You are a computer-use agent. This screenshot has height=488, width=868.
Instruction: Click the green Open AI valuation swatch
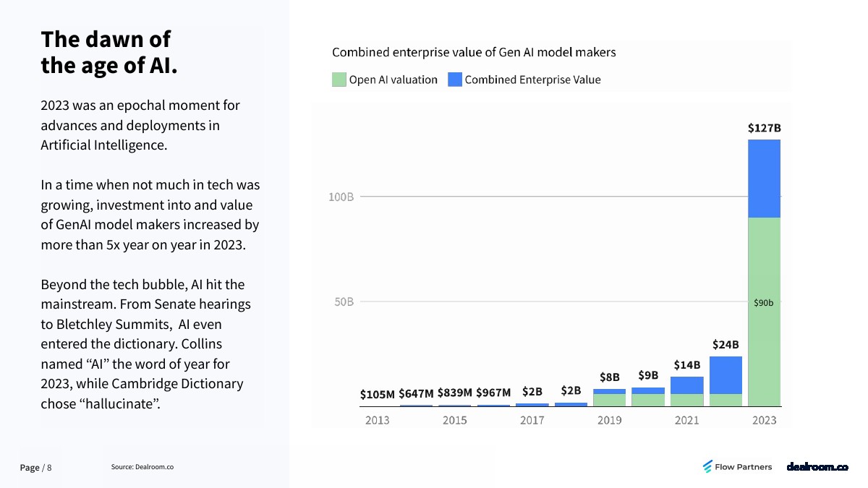coord(339,80)
